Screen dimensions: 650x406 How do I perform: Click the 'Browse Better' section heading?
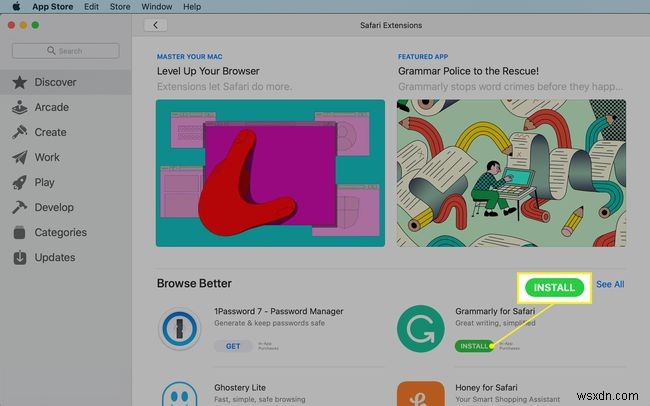(x=194, y=283)
